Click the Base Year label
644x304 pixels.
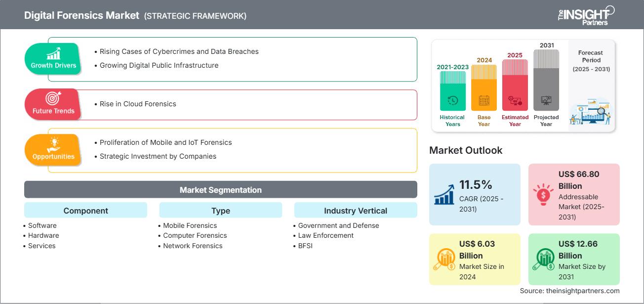coord(484,121)
